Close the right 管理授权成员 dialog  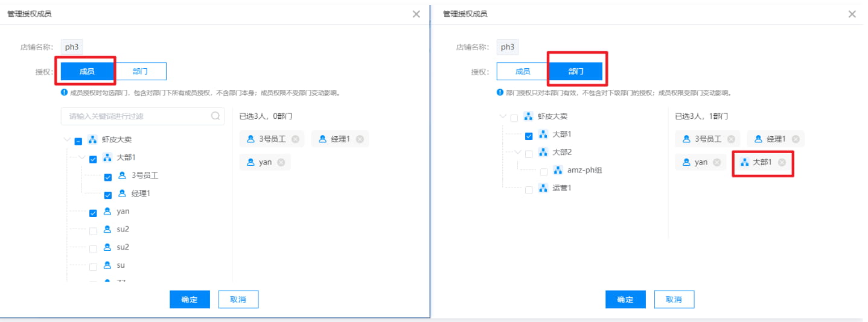[852, 14]
